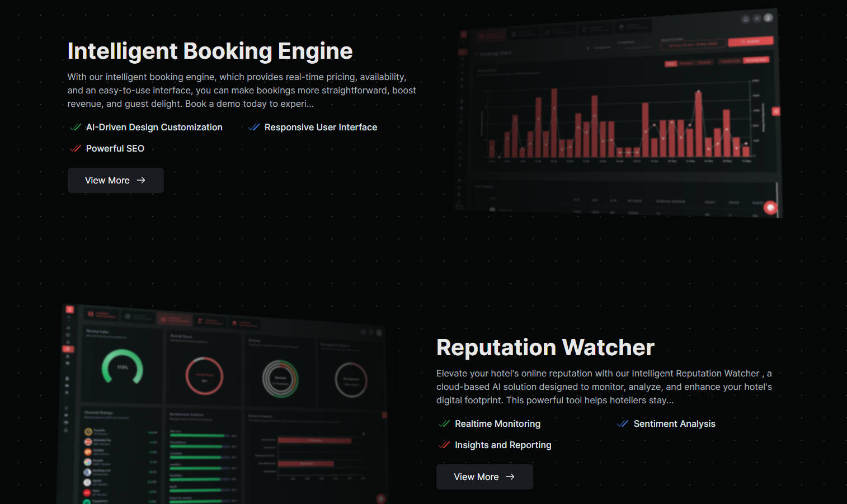Viewport: 847px width, 504px height.
Task: Click red checkmark beside Powerful SEO
Action: [x=76, y=149]
